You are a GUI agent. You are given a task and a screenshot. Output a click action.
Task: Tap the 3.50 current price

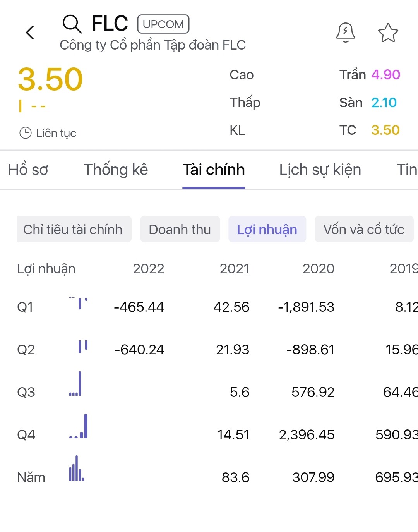point(50,79)
